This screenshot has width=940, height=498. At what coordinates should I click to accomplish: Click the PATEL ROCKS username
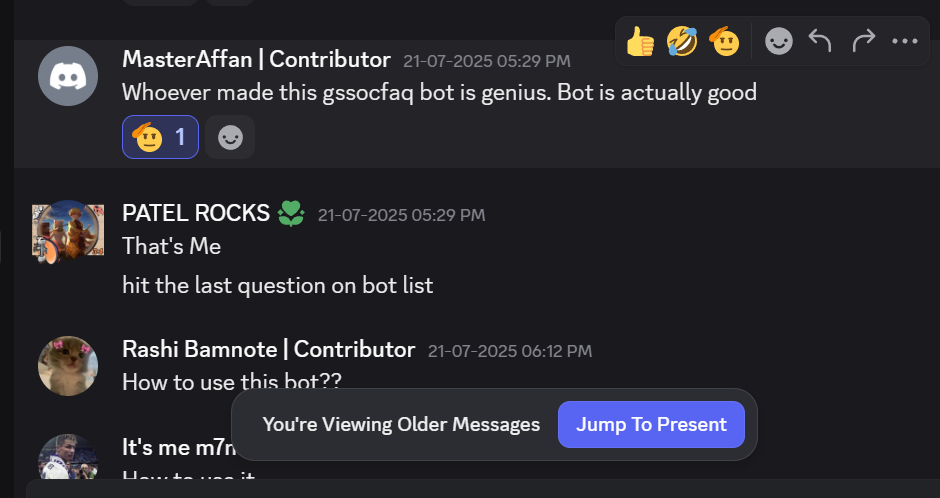(x=196, y=213)
